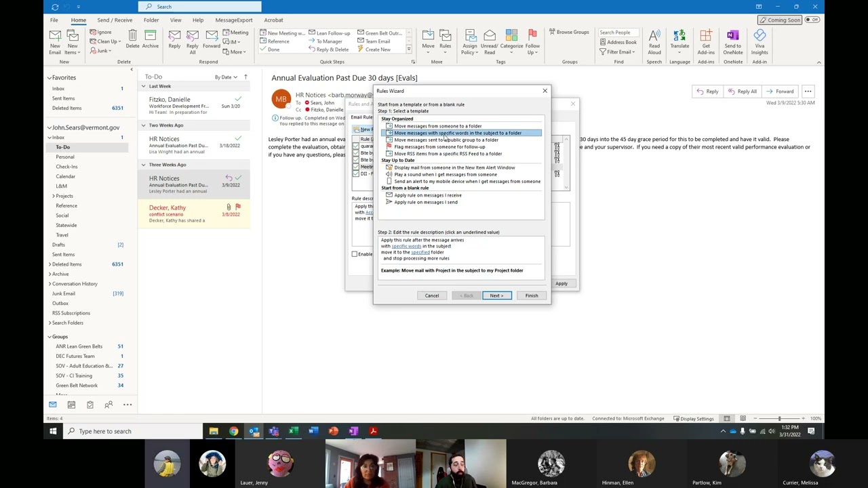Open the Clean Up dropdown

(x=104, y=41)
